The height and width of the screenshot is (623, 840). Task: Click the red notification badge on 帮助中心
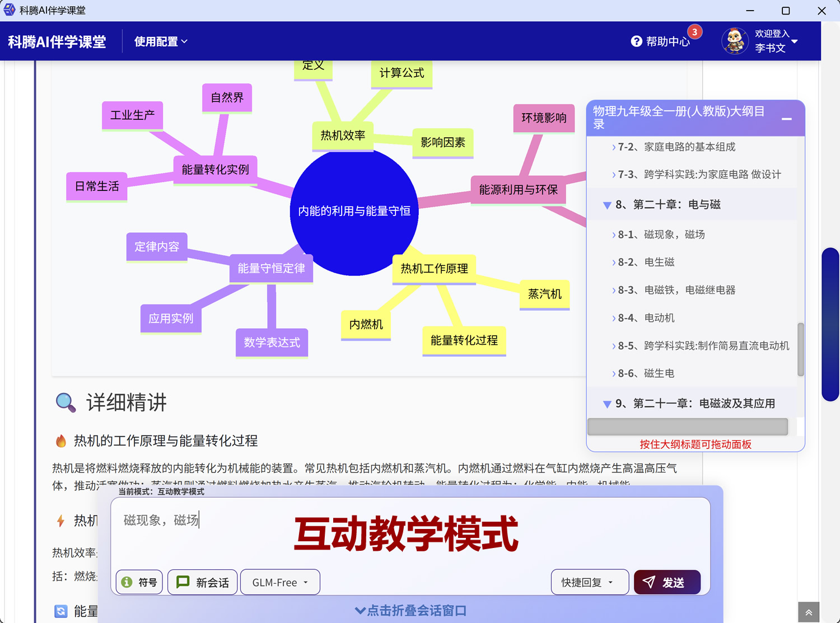[695, 32]
